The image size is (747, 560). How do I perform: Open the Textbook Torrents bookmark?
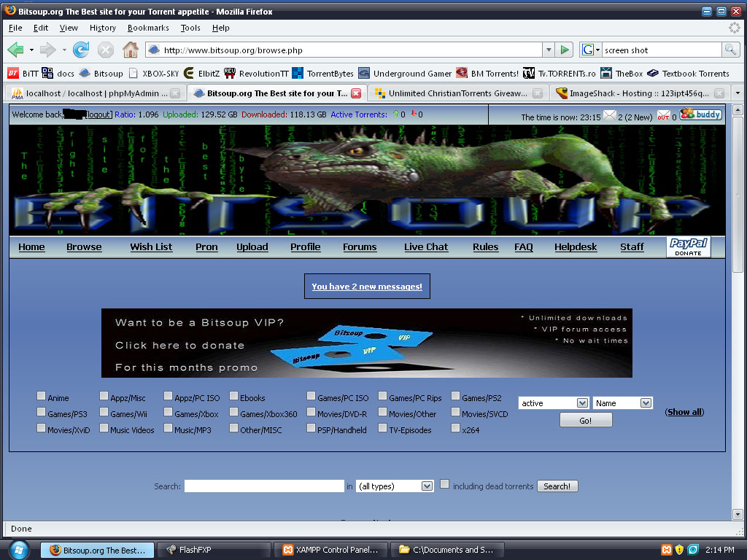689,74
